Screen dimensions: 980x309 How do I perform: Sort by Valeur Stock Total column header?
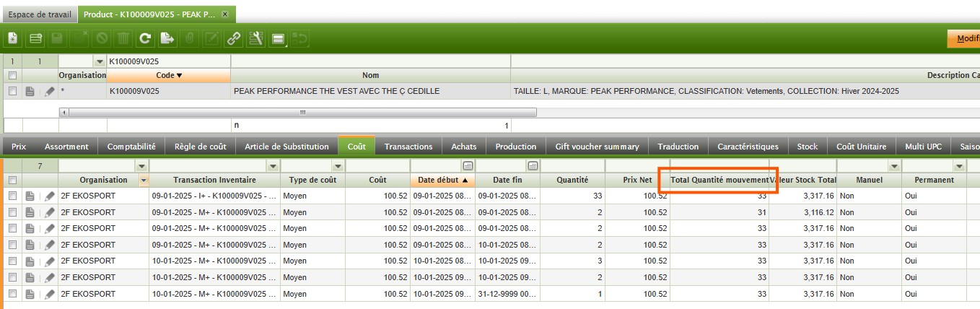tap(803, 180)
